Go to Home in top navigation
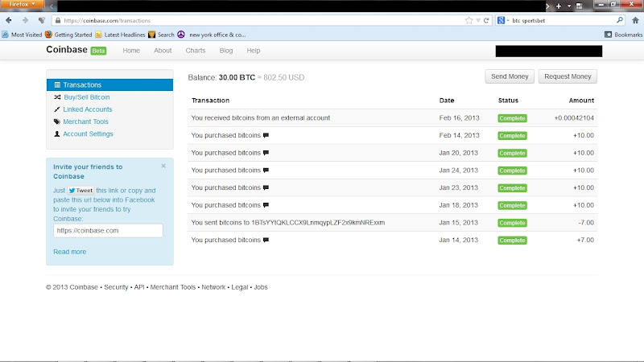Viewport: 644px width, 362px height. [131, 51]
